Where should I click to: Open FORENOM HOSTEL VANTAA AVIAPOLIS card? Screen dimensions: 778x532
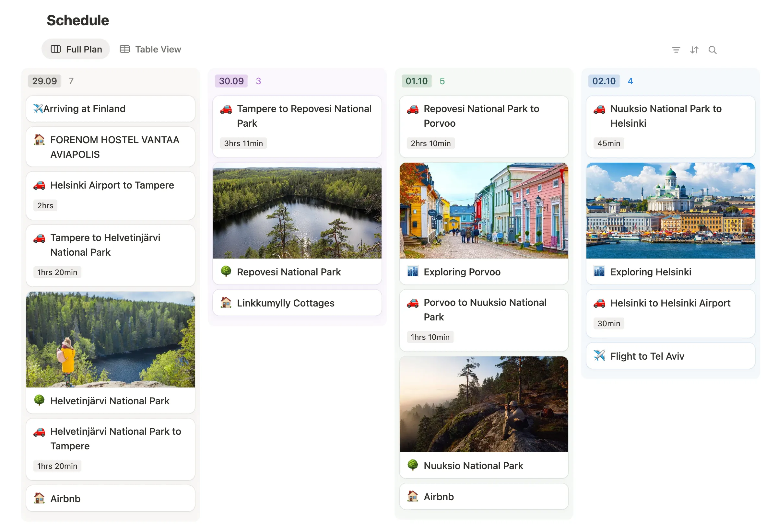pyautogui.click(x=111, y=147)
